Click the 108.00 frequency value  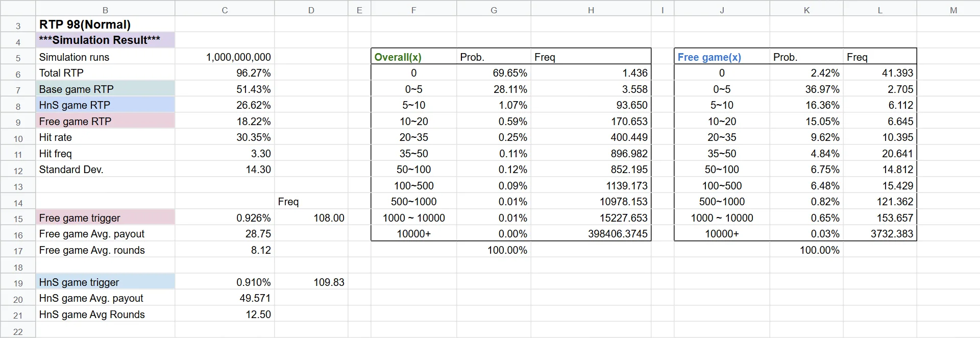click(x=311, y=218)
